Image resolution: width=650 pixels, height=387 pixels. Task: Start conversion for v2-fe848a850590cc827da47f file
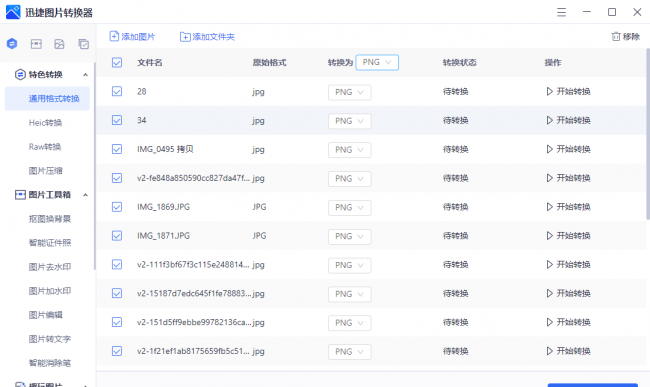coord(568,178)
